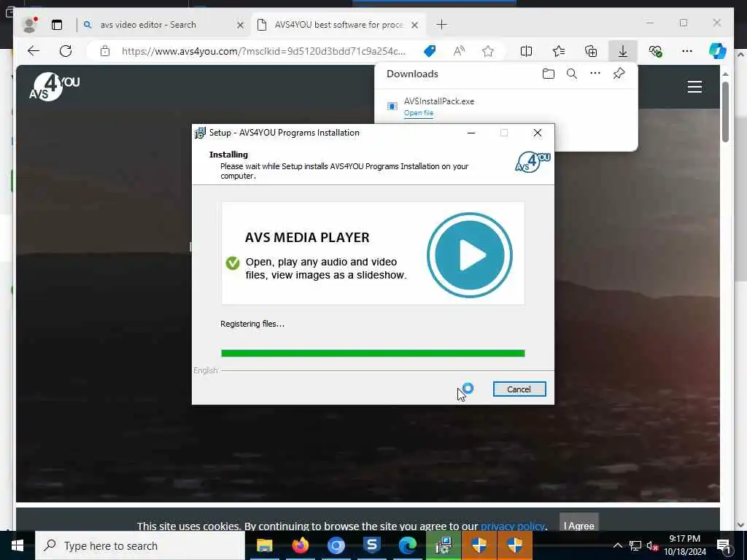The image size is (747, 560).
Task: Open the AVS setup installer taskbar icon
Action: click(444, 545)
